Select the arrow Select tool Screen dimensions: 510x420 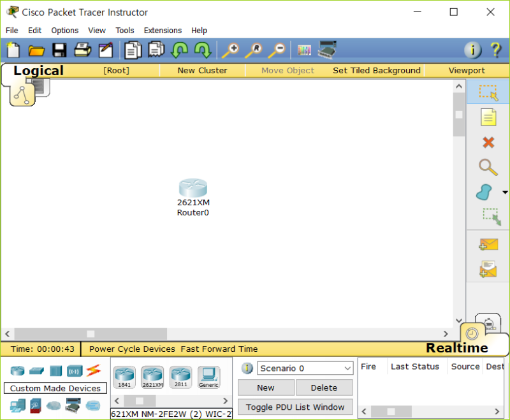point(488,92)
